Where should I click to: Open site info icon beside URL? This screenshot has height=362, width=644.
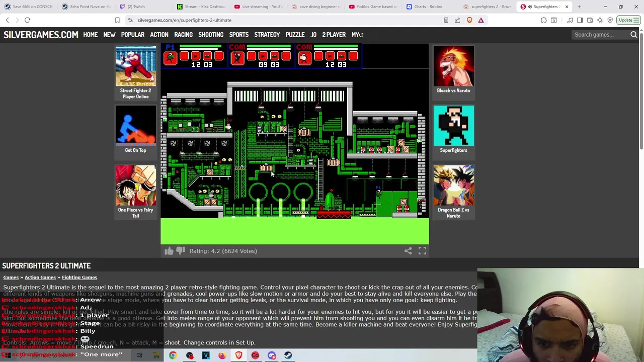130,20
